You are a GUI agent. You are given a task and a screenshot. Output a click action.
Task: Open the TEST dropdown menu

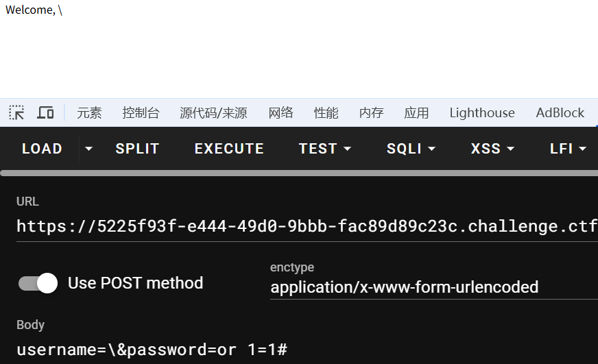[x=324, y=148]
